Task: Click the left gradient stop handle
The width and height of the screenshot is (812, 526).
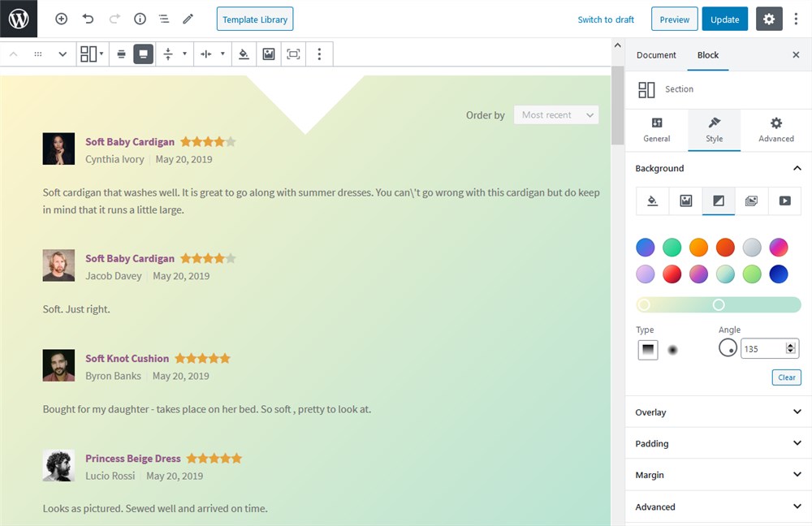Action: coord(644,305)
